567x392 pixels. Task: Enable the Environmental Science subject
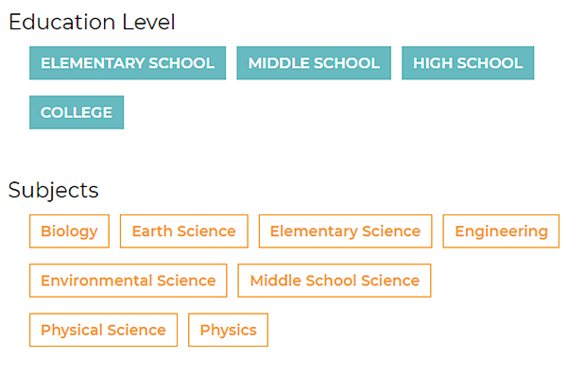(x=128, y=281)
